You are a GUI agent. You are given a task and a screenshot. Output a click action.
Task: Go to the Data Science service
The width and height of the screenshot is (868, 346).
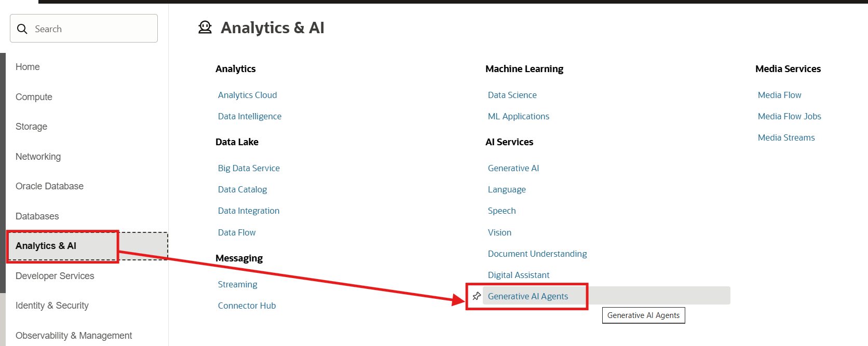pyautogui.click(x=512, y=95)
